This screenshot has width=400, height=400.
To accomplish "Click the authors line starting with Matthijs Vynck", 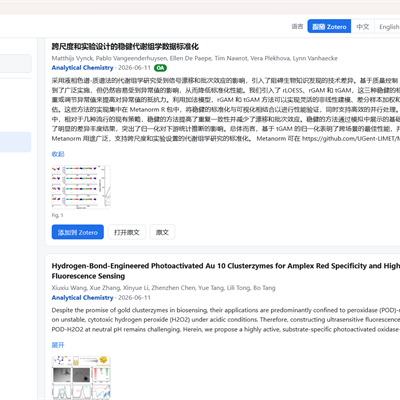I will coord(194,58).
